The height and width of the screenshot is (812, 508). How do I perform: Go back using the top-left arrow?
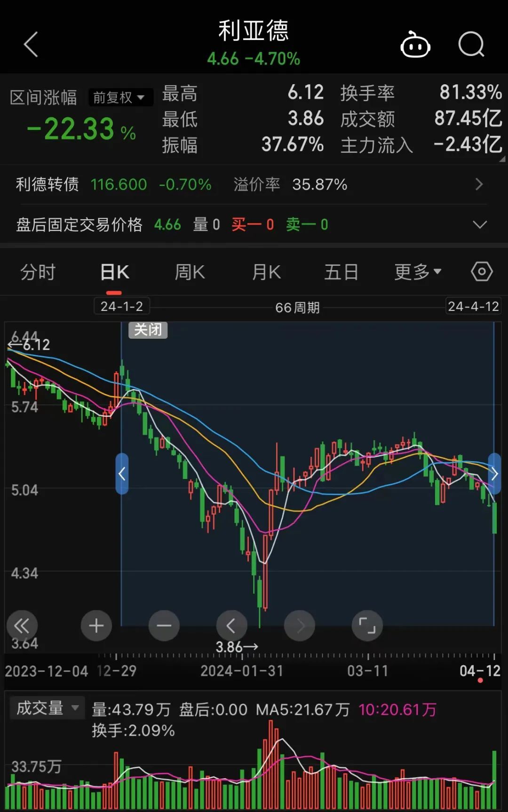tap(31, 45)
